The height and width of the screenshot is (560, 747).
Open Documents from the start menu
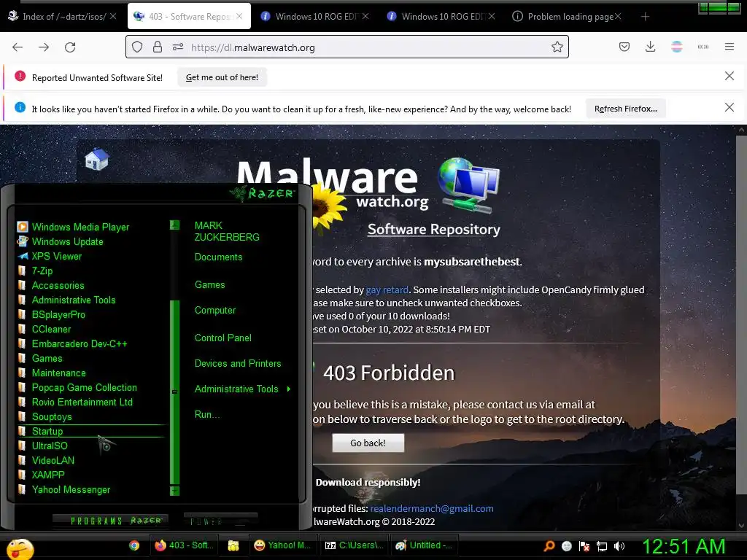coord(219,257)
